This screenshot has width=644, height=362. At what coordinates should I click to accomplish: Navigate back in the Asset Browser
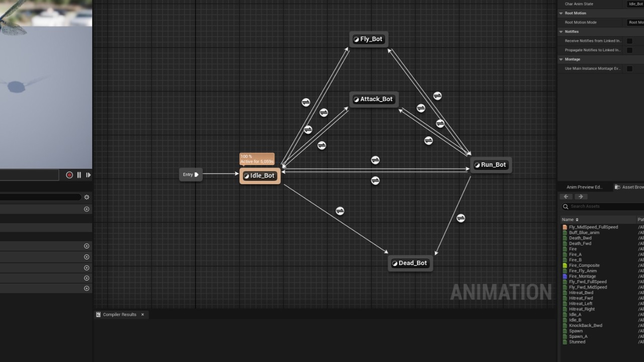click(567, 197)
